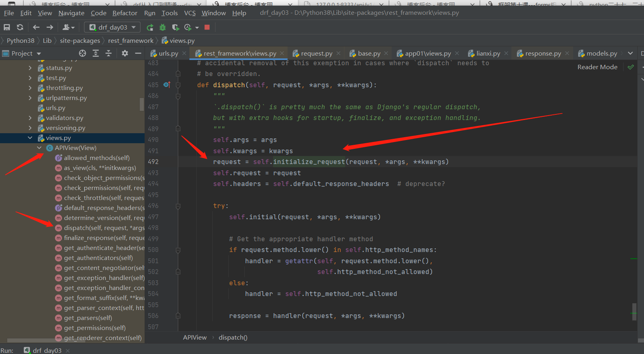Screen dimensions: 644x354
Task: Select get_parsers(self) in the tree
Action: [88, 318]
